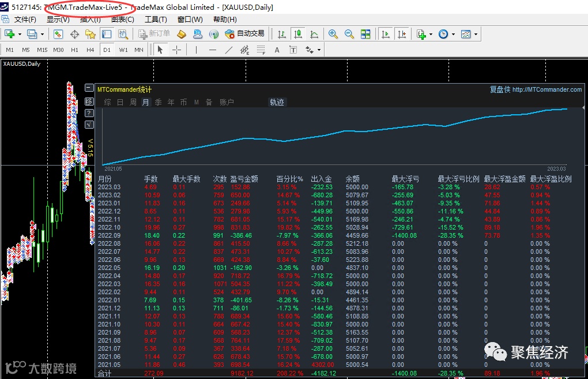Draw a vertical line tool
Image resolution: width=588 pixels, height=379 pixels.
pos(196,50)
